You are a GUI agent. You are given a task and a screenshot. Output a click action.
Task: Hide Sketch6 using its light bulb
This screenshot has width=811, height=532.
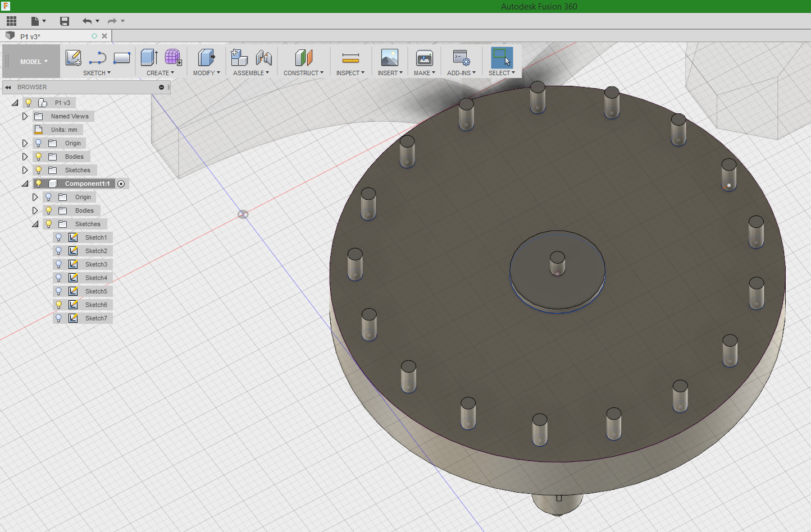click(x=58, y=305)
